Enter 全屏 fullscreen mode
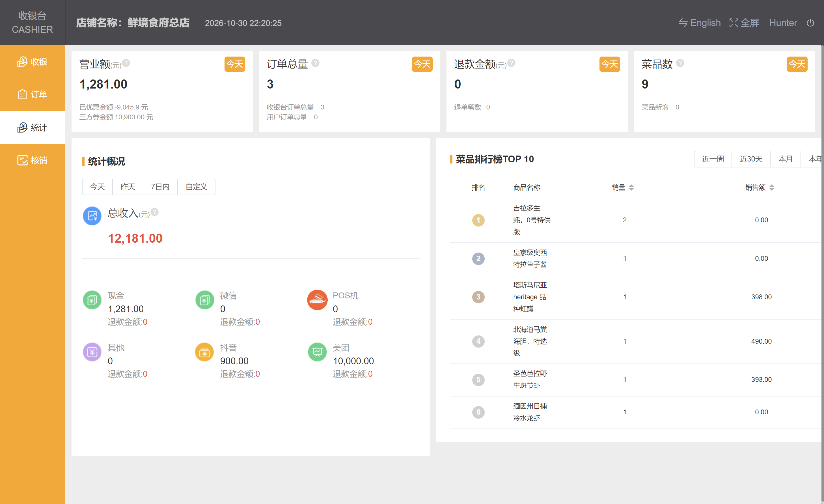This screenshot has height=504, width=824. (744, 23)
